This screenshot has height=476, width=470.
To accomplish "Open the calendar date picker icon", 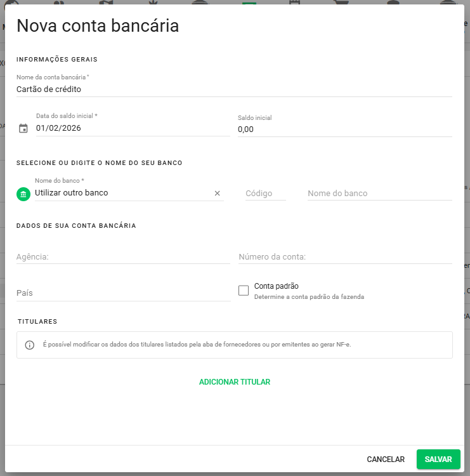I will point(23,128).
